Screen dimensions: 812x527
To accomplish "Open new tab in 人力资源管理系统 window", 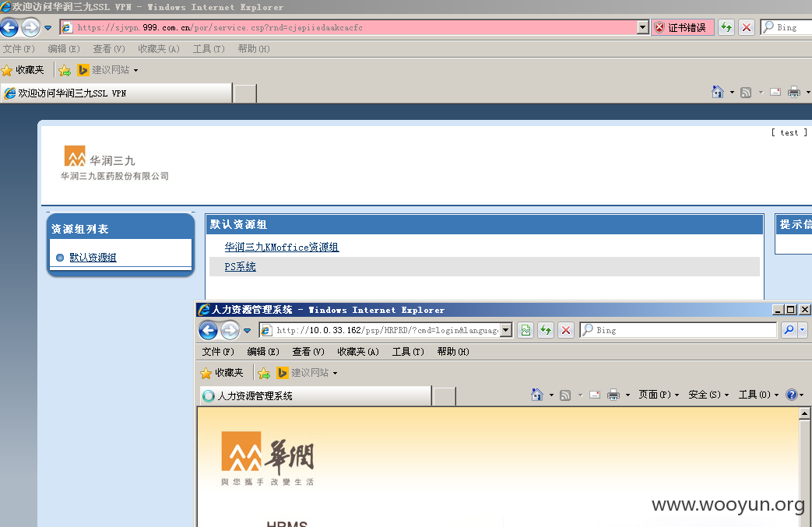I will pos(445,396).
